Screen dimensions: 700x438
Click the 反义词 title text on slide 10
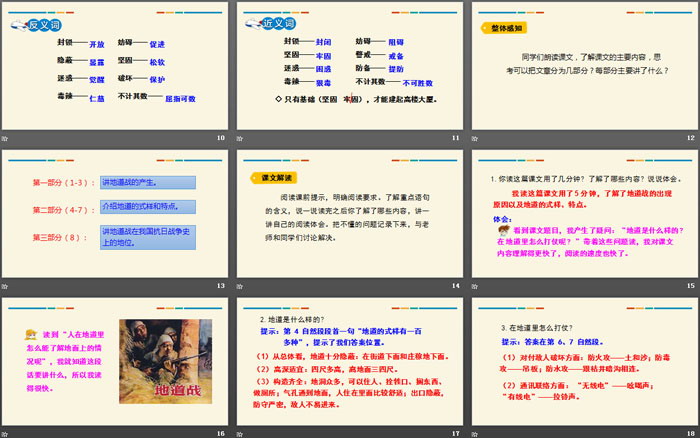(44, 25)
